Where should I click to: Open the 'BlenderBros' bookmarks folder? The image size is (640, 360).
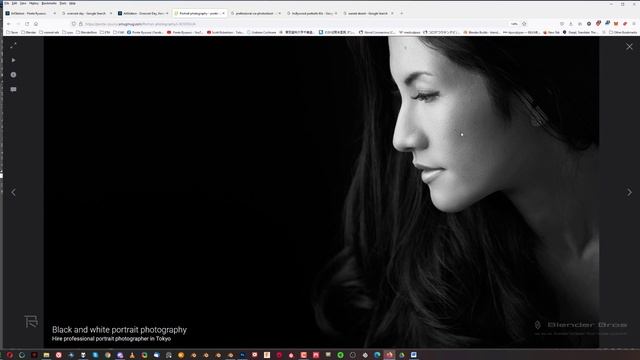tap(86, 32)
